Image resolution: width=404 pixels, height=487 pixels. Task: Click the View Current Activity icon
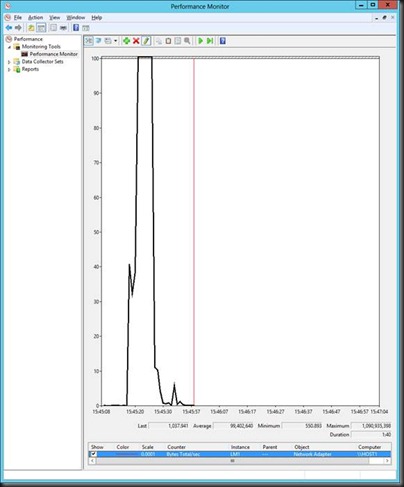[x=89, y=41]
